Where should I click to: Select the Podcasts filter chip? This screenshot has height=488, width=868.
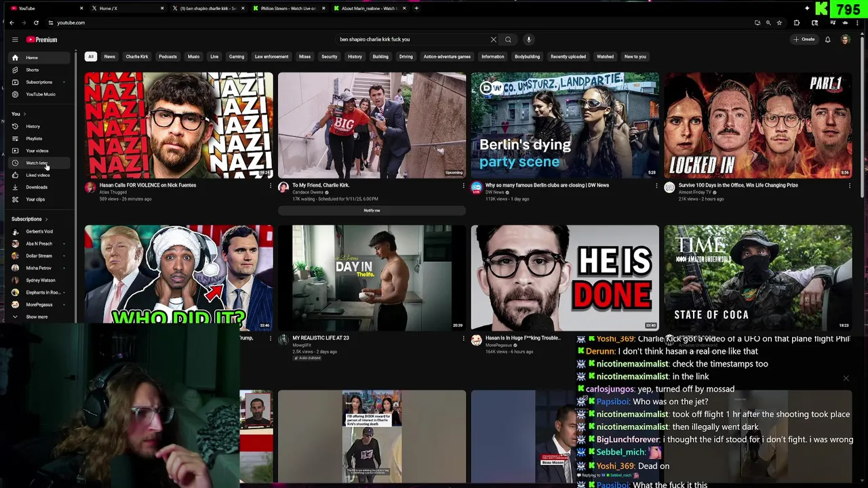pyautogui.click(x=167, y=56)
